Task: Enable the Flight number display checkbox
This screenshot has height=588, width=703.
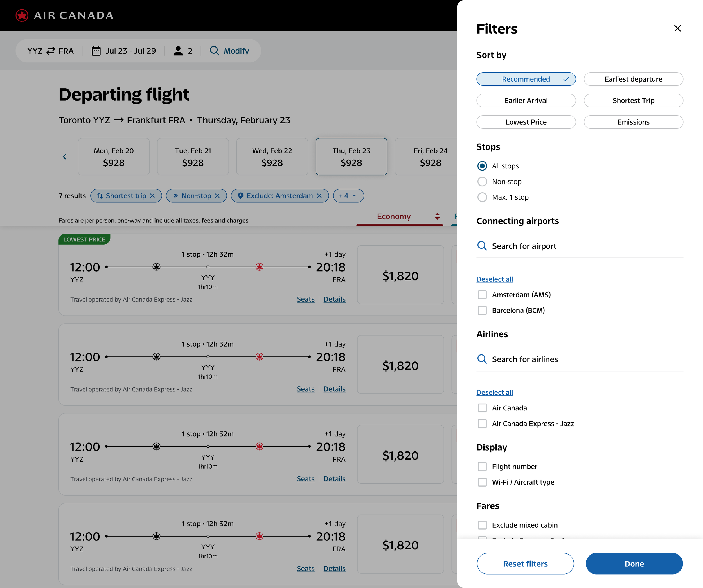Action: [482, 467]
